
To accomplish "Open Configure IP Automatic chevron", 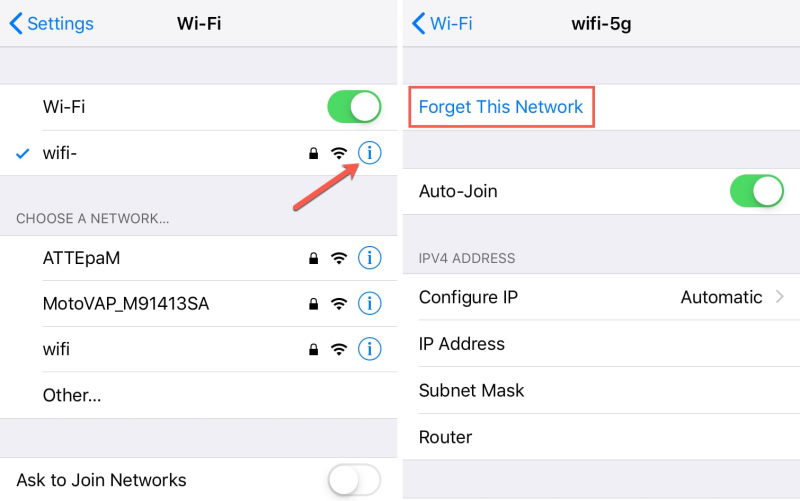I will [780, 296].
